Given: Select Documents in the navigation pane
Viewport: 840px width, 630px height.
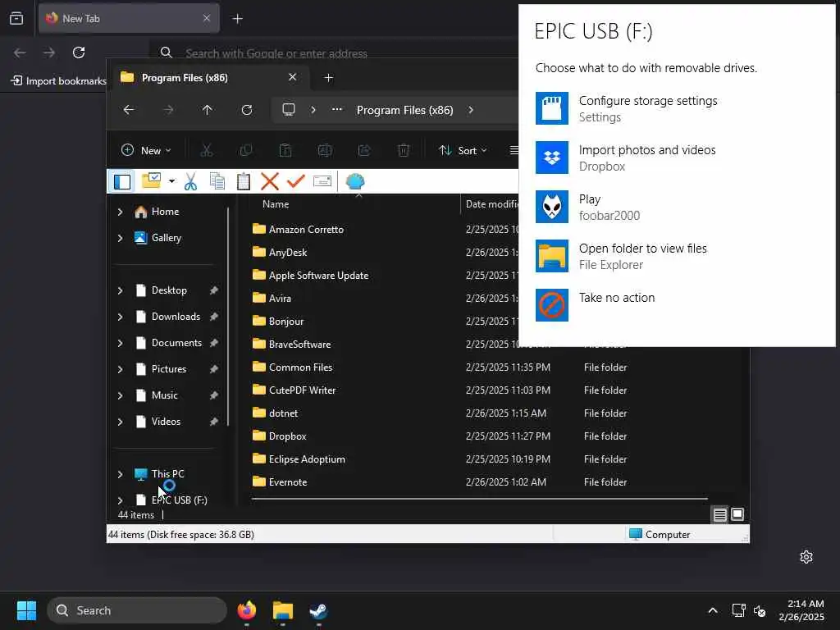Looking at the screenshot, I should [175, 343].
